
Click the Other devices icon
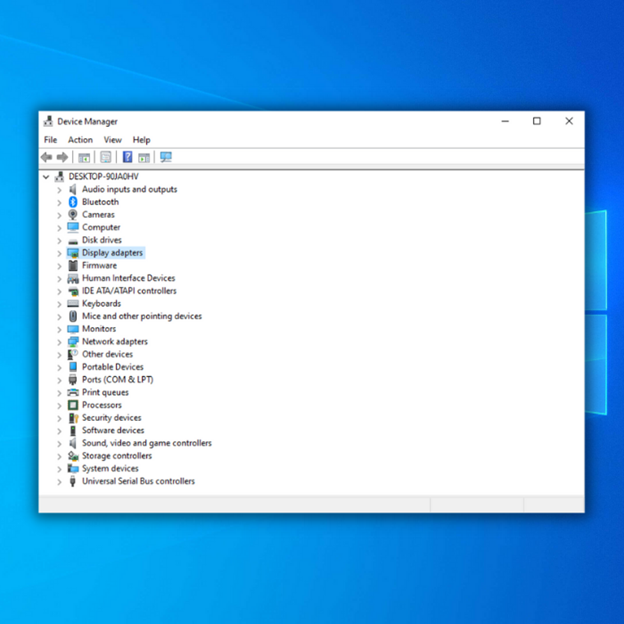(x=73, y=354)
